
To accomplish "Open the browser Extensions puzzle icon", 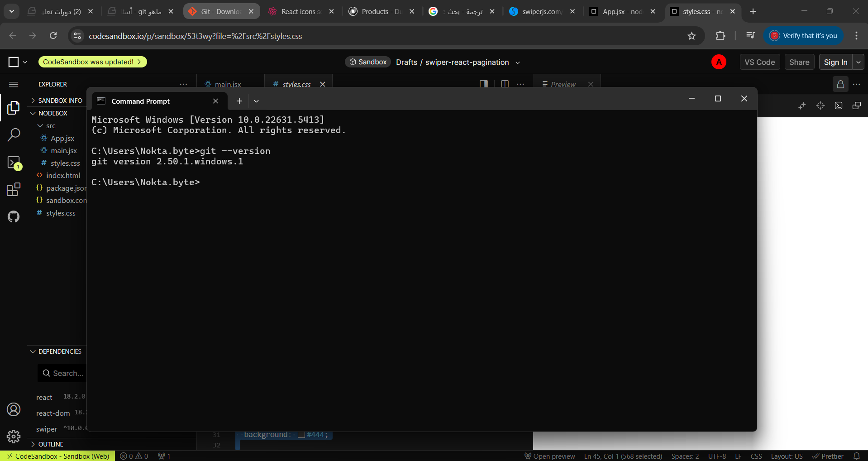I will pos(720,36).
